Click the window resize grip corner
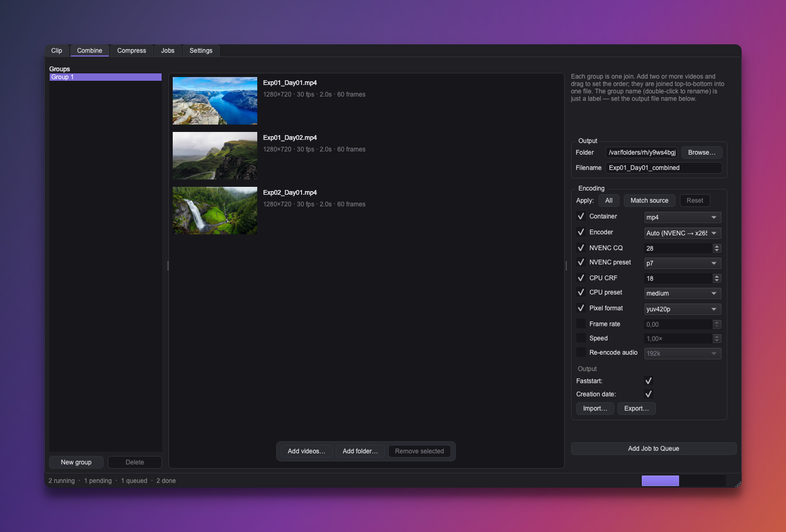Image resolution: width=786 pixels, height=532 pixels. coord(738,484)
